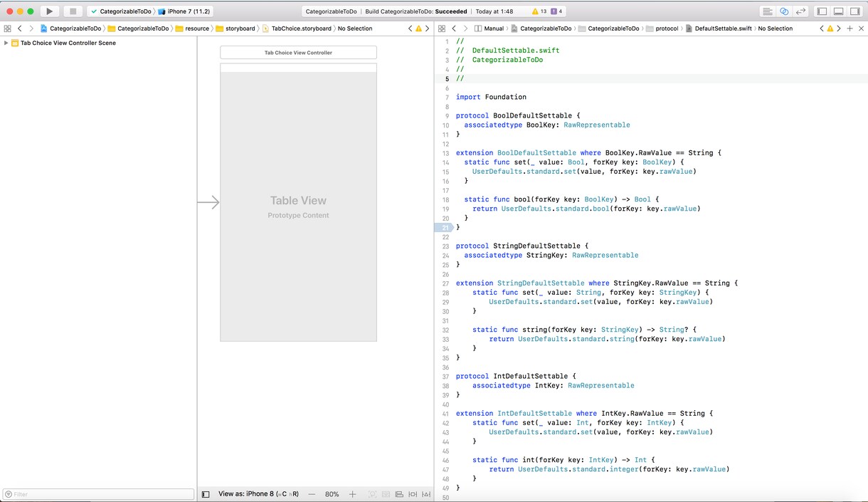The height and width of the screenshot is (502, 868).
Task: Show the 4 purple runtime issues
Action: tap(556, 11)
